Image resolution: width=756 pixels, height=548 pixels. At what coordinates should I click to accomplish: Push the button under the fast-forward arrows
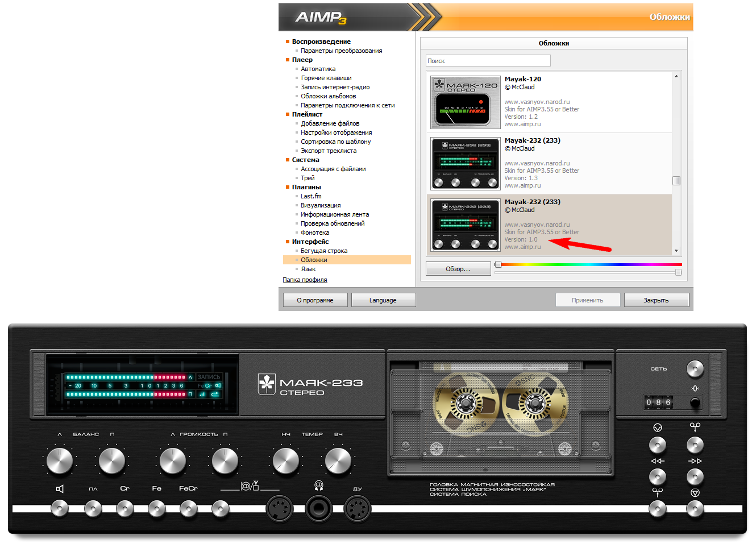pyautogui.click(x=695, y=476)
